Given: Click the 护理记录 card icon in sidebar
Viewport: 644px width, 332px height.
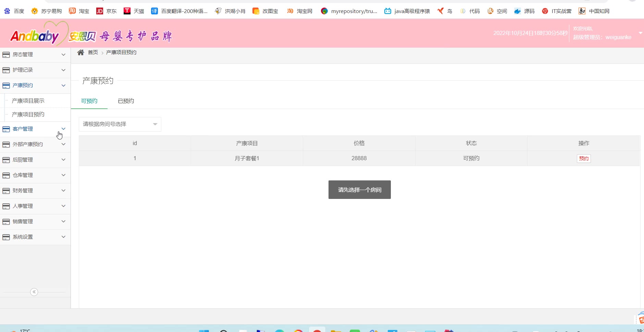Looking at the screenshot, I should click(6, 70).
